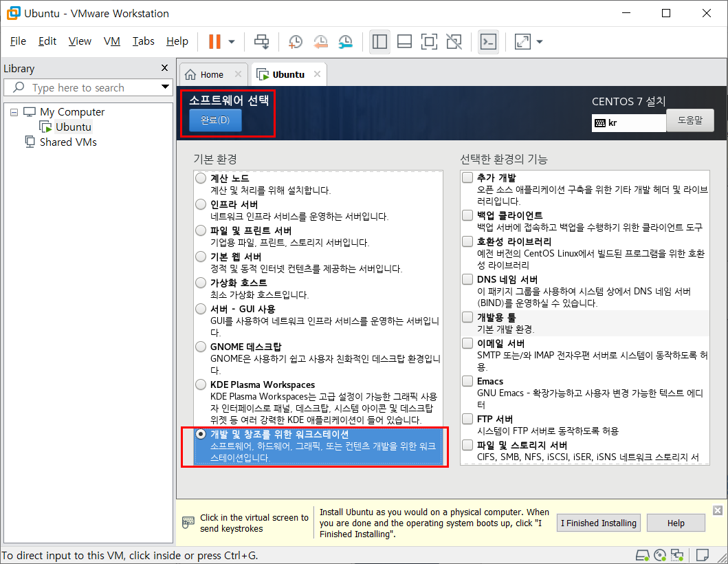Screen dimensions: 728x564
Task: Open the Edit menu
Action: pyautogui.click(x=47, y=41)
